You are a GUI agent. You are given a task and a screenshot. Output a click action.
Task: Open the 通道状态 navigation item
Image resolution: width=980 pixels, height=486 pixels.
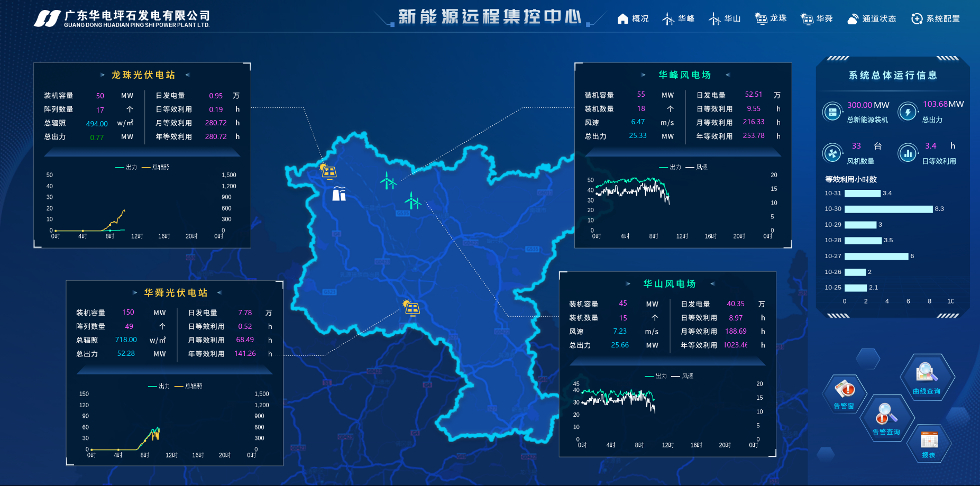click(872, 19)
